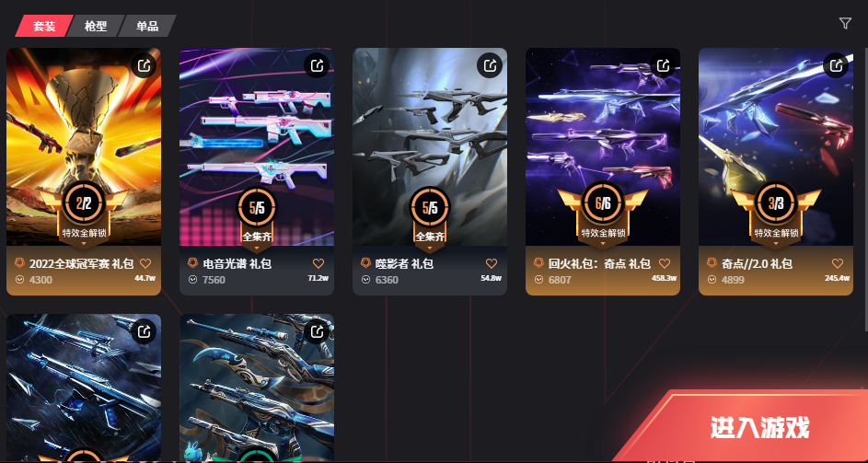This screenshot has height=463, width=868.
Task: Toggle favorite heart on 奇点//2.0 礼包
Action: (838, 263)
